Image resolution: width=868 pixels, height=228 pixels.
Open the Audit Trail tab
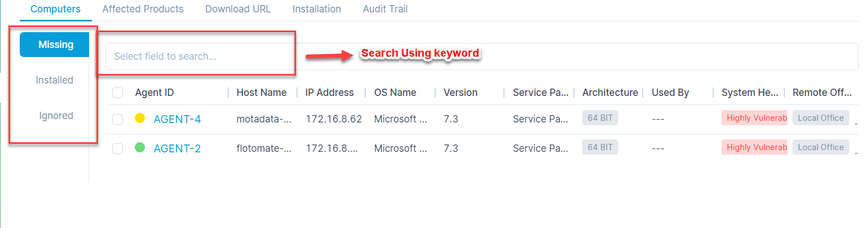coord(385,9)
